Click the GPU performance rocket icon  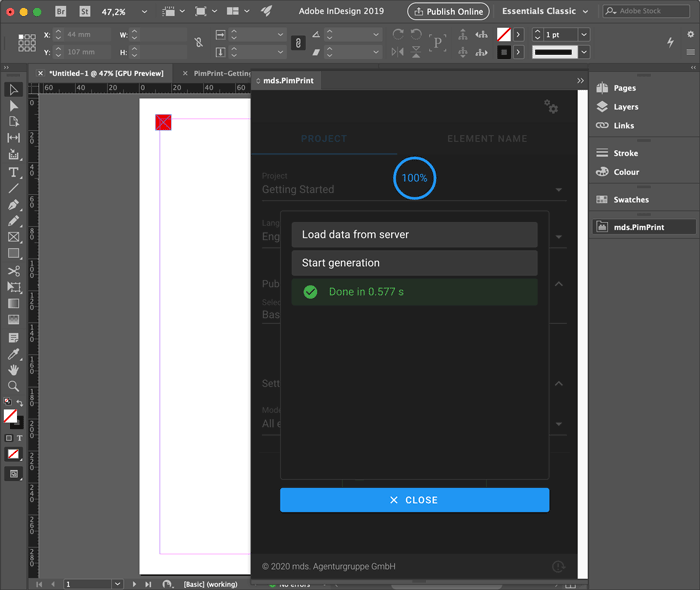pyautogui.click(x=267, y=11)
